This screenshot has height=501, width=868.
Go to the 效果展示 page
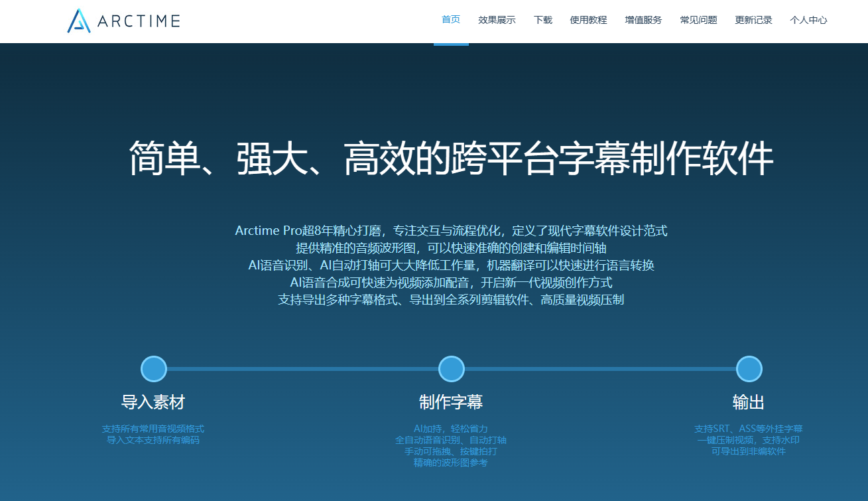pyautogui.click(x=497, y=20)
